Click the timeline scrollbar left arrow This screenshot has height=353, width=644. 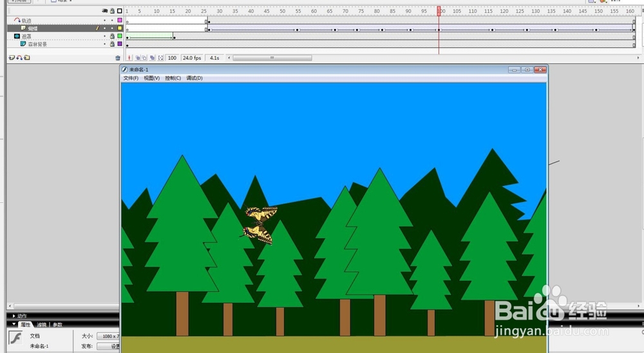click(x=229, y=58)
